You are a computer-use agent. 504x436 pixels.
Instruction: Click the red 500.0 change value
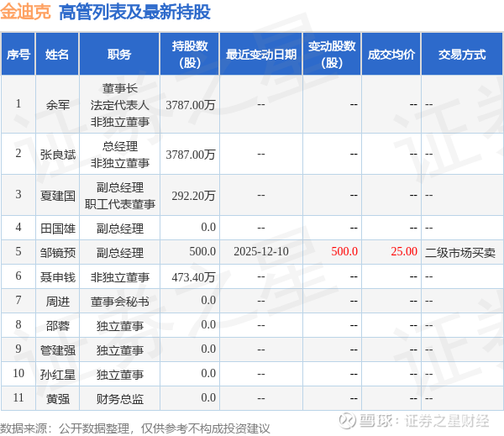(x=344, y=251)
